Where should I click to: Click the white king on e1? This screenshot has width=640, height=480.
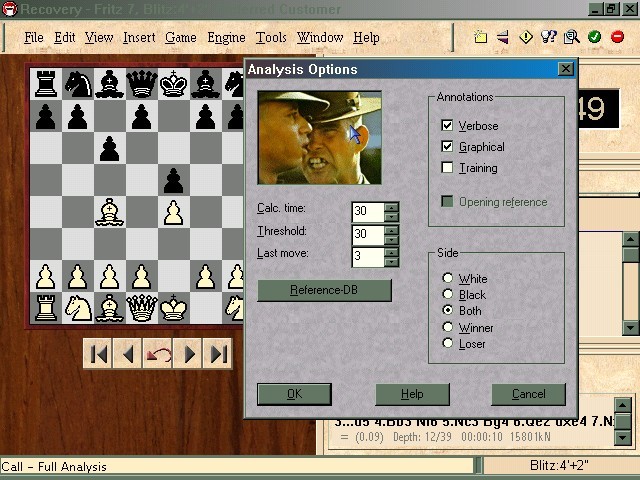pyautogui.click(x=173, y=308)
